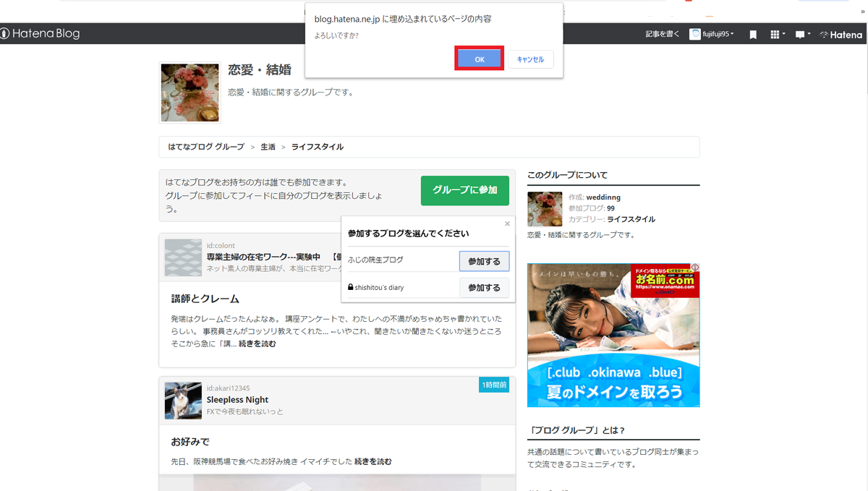The width and height of the screenshot is (868, 491).
Task: Click id:colont username text
Action: [x=221, y=246]
